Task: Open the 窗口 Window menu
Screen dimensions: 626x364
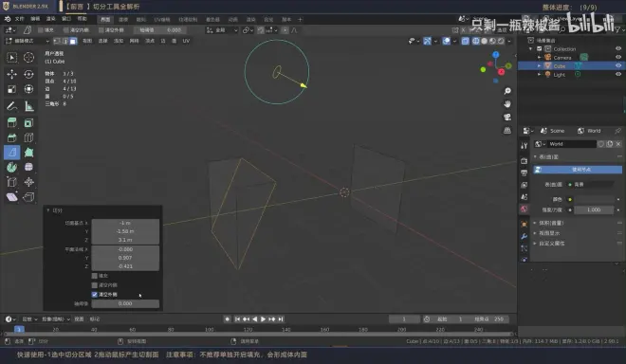Action: pyautogui.click(x=66, y=19)
